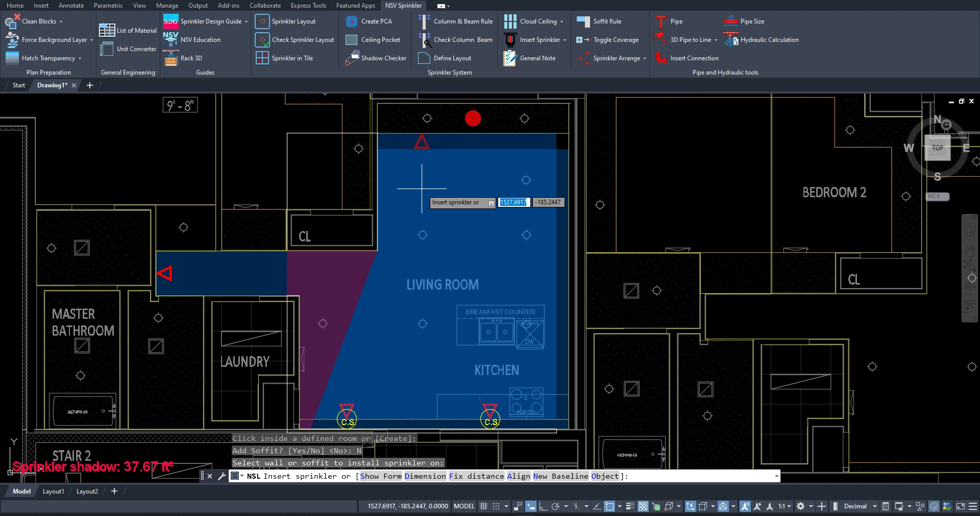Run Check Sprinkler Layout

pos(295,40)
